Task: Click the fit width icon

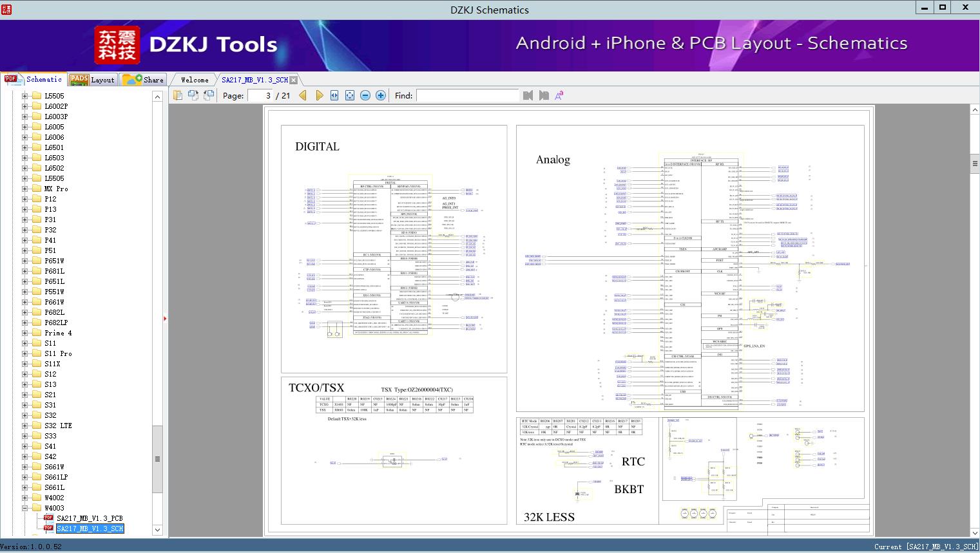Action: point(334,95)
